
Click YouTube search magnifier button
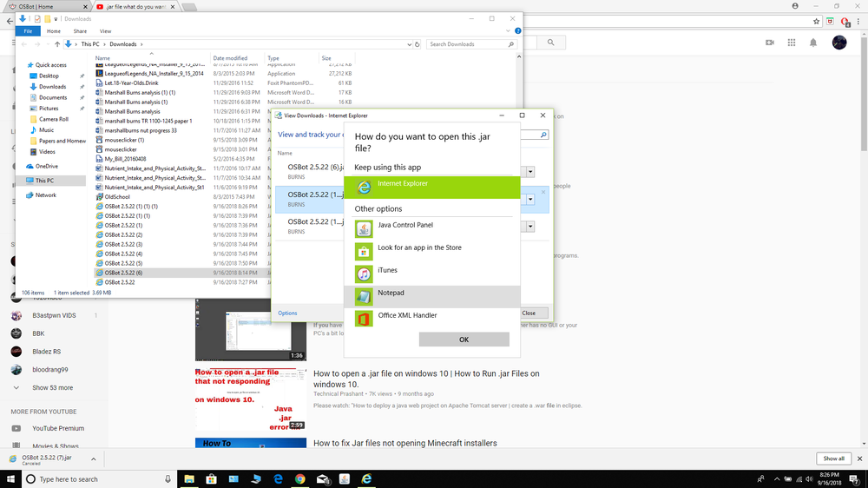tap(550, 43)
